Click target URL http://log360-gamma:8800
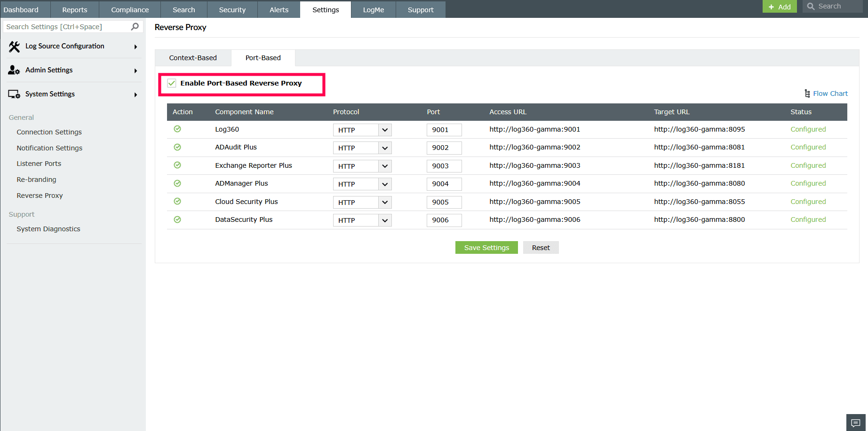This screenshot has height=431, width=868. pos(700,219)
